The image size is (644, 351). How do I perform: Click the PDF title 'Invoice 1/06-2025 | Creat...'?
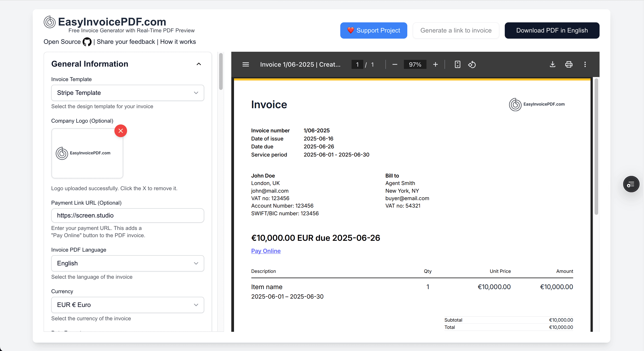coord(300,65)
